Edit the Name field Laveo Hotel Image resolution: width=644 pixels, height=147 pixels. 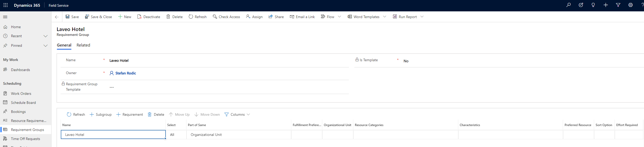(x=228, y=60)
